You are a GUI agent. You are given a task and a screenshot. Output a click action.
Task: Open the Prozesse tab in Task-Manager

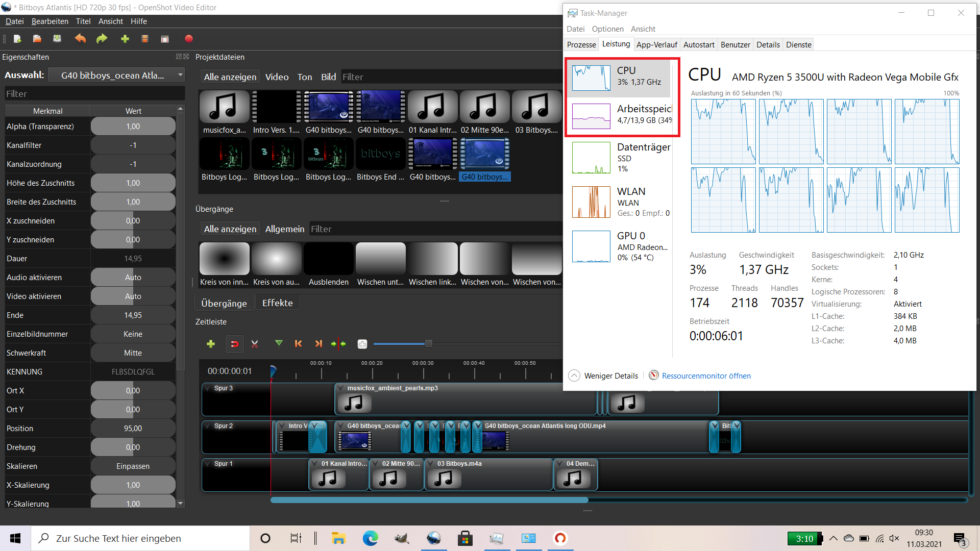(581, 45)
